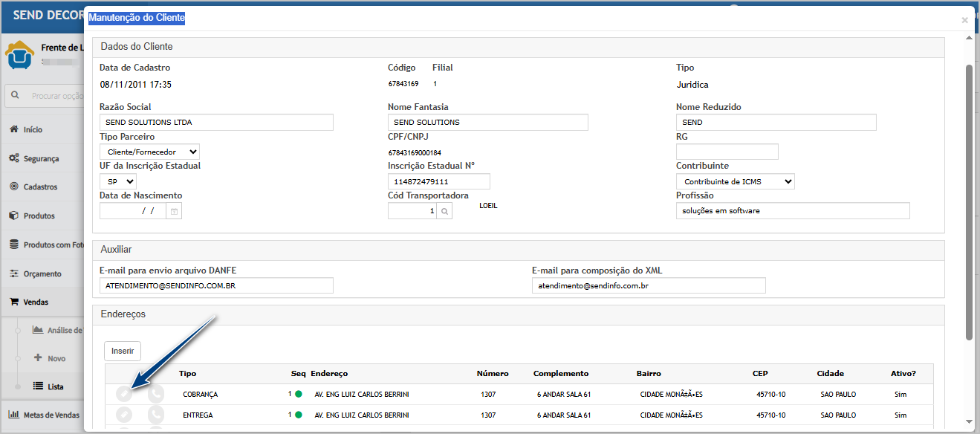Click the Cód Transportadora search magnifier

(x=444, y=211)
